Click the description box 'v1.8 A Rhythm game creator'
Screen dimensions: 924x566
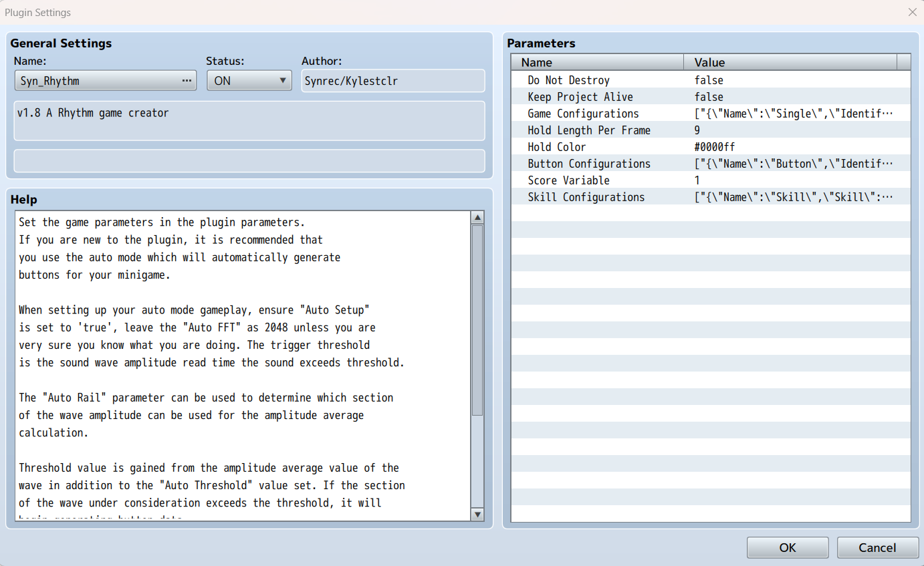coord(249,121)
